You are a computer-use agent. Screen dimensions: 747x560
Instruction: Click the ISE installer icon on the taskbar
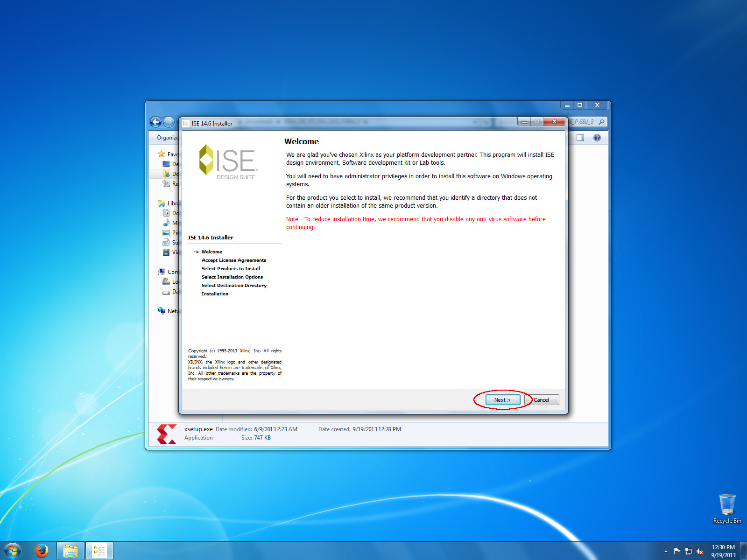(99, 550)
